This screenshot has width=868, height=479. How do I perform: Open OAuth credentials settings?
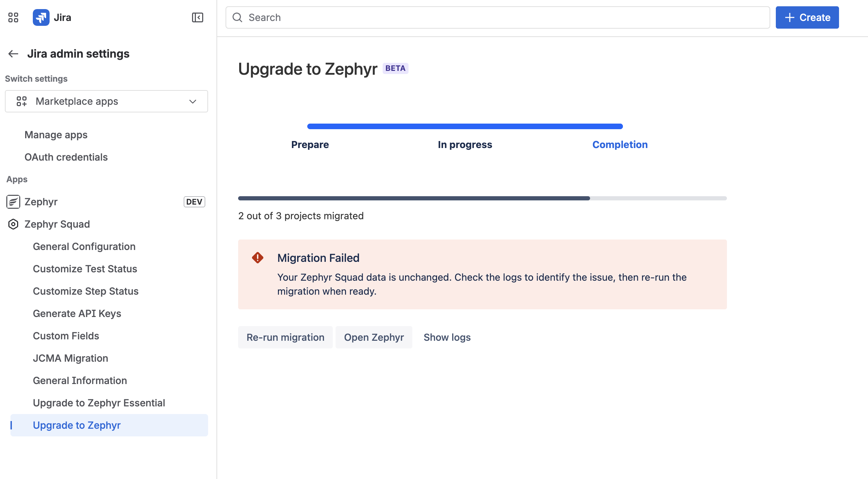click(x=66, y=157)
